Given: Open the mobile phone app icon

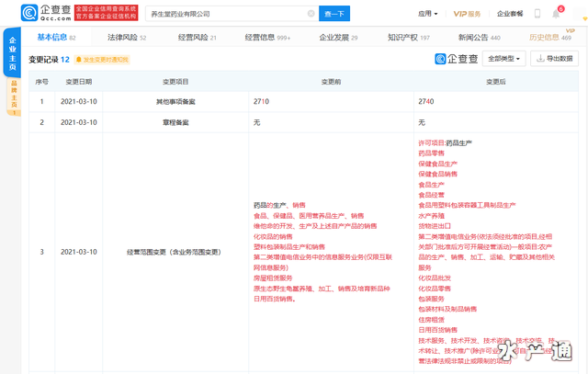Looking at the screenshot, I should (x=537, y=14).
